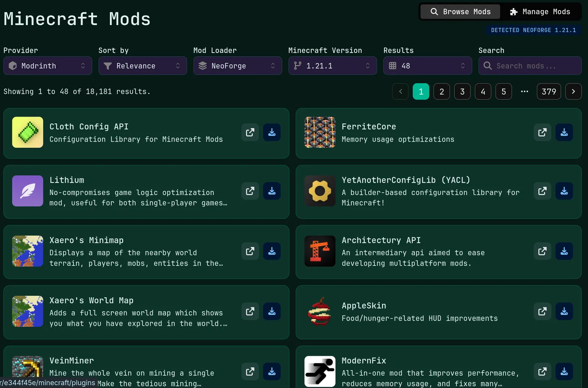
Task: Click the VeinMiner title text
Action: coord(72,361)
